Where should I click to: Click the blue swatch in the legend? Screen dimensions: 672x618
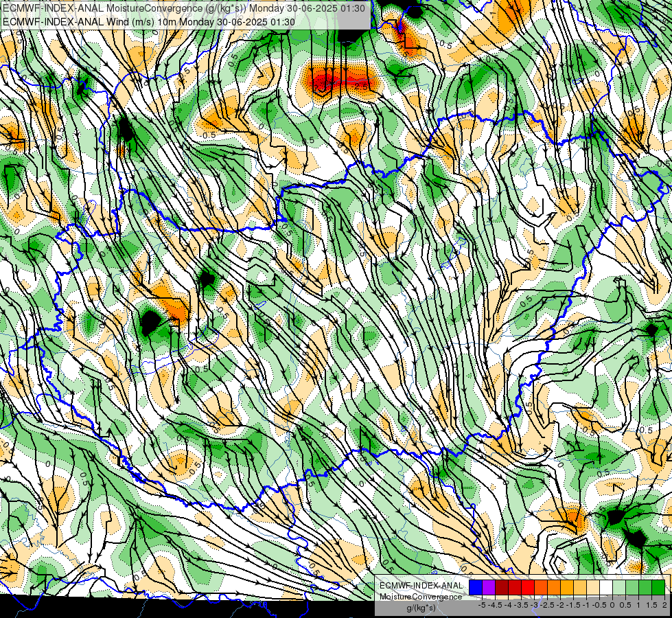pyautogui.click(x=476, y=587)
